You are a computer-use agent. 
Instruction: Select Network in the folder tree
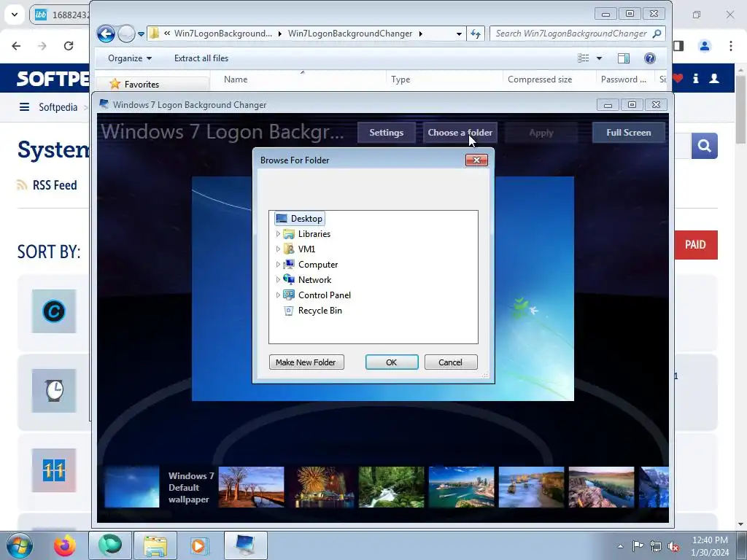tap(314, 279)
